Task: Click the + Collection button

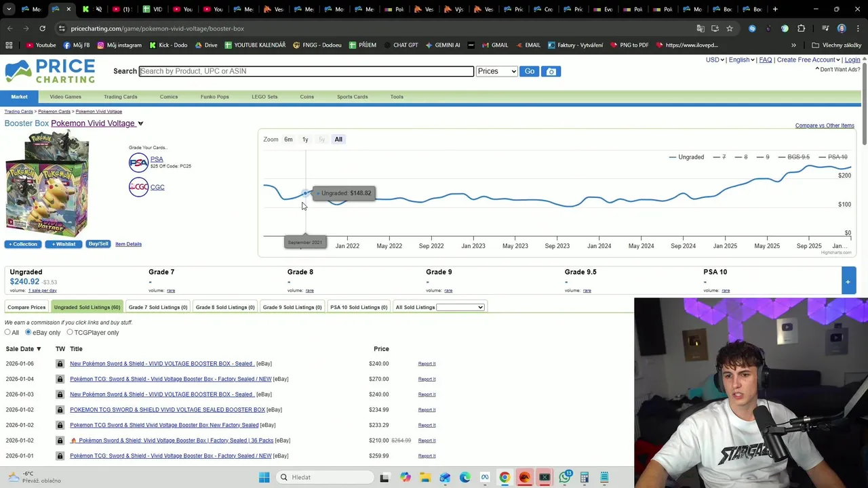Action: point(23,244)
